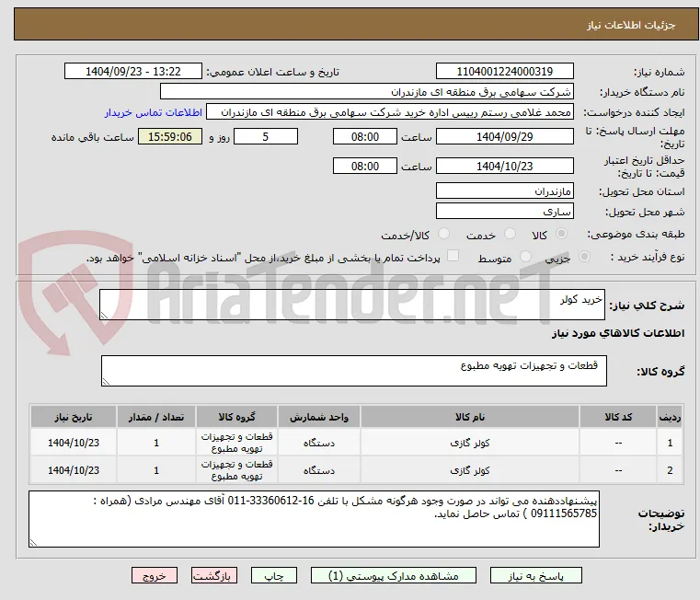The height and width of the screenshot is (600, 700).
Task: Click the quantity cell in row 2
Action: [155, 470]
